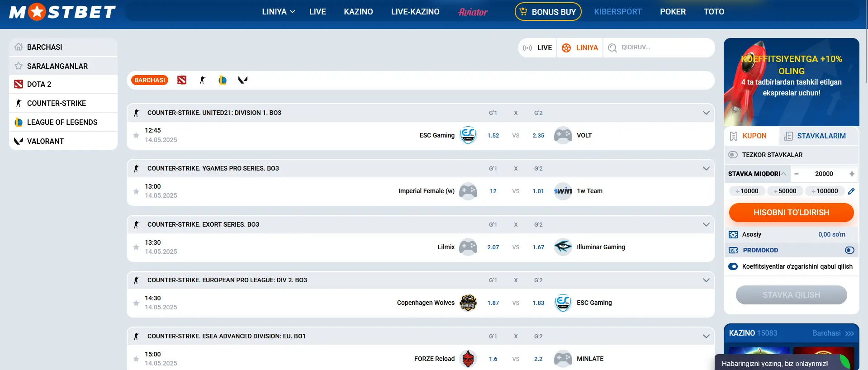Click the Promokod ticket icon
The image size is (868, 370).
click(733, 250)
